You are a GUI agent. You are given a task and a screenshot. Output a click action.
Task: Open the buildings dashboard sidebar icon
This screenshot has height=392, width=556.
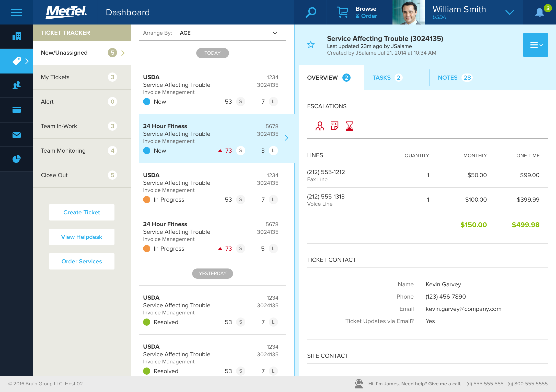[16, 36]
